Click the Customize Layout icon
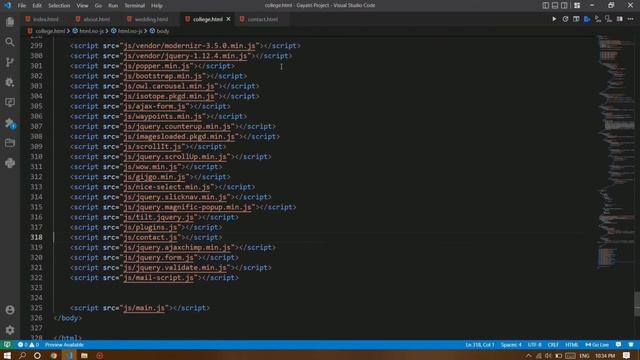The height and width of the screenshot is (360, 640). [x=577, y=5]
